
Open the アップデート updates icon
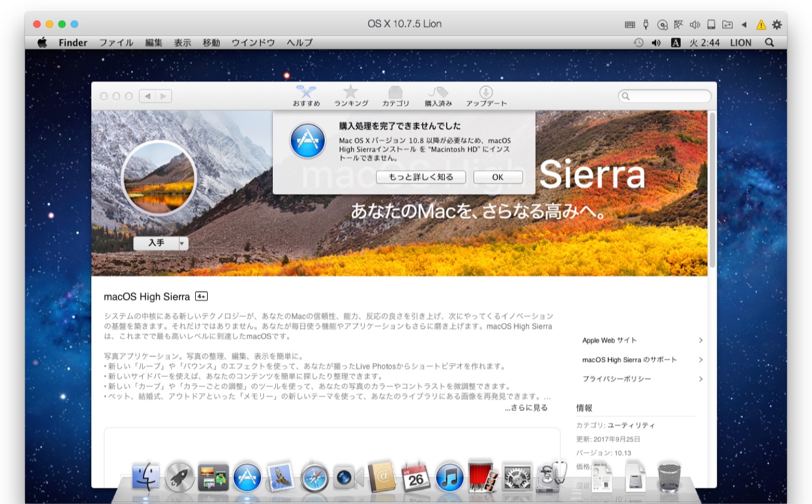tap(486, 93)
